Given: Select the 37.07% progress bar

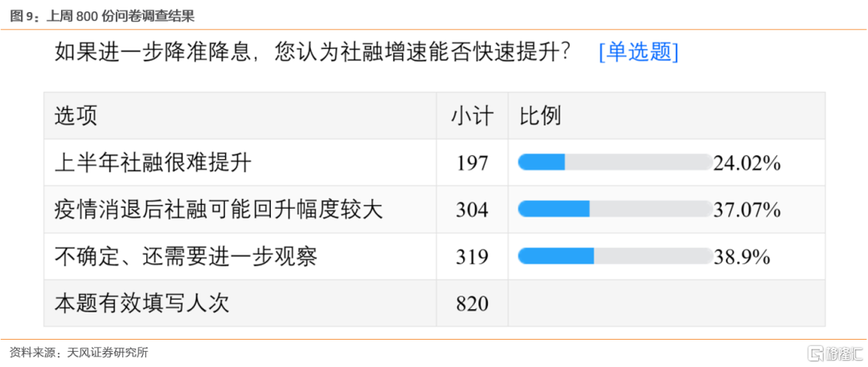Looking at the screenshot, I should [615, 209].
